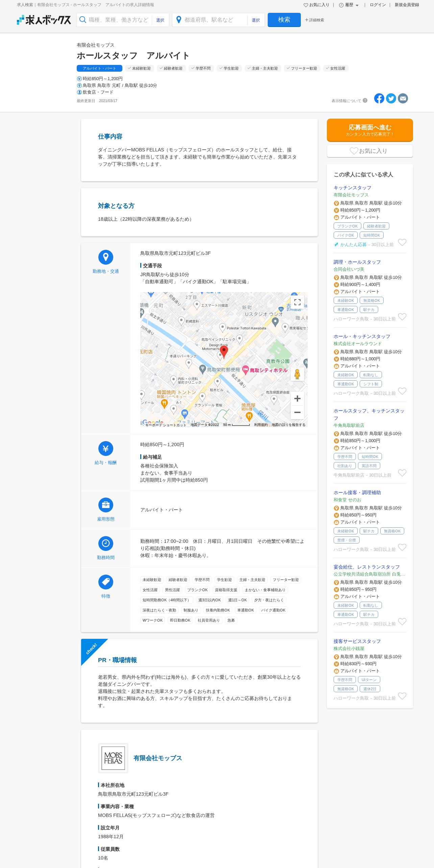Open かんたん応募 on キッチンスタッフ card
The image size is (434, 868).
[353, 244]
